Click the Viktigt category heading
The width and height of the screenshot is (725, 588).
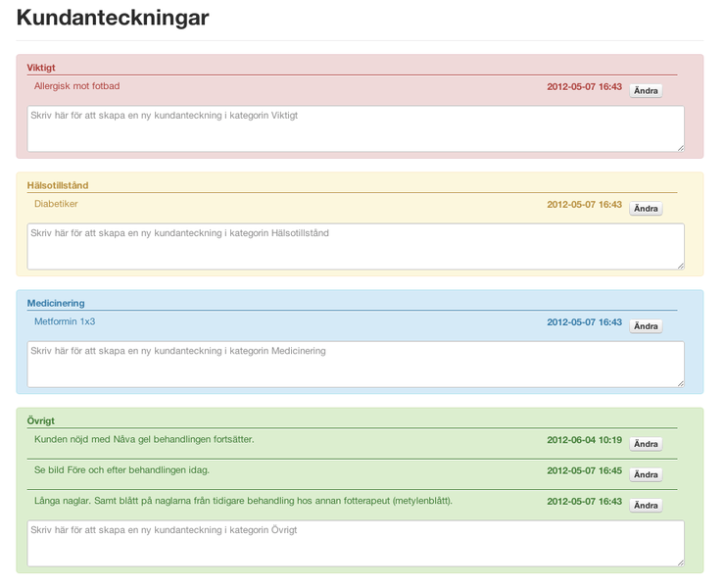point(41,68)
